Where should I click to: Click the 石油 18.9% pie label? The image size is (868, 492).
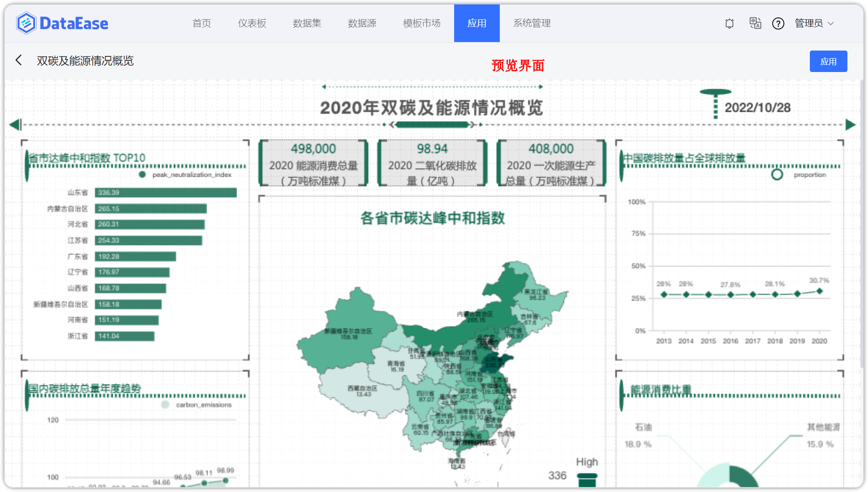coord(639,436)
